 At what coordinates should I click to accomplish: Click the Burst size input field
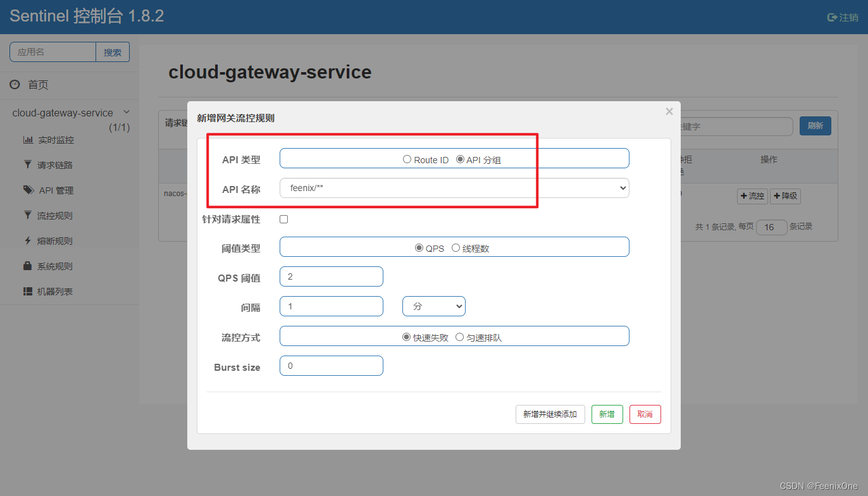coord(332,366)
